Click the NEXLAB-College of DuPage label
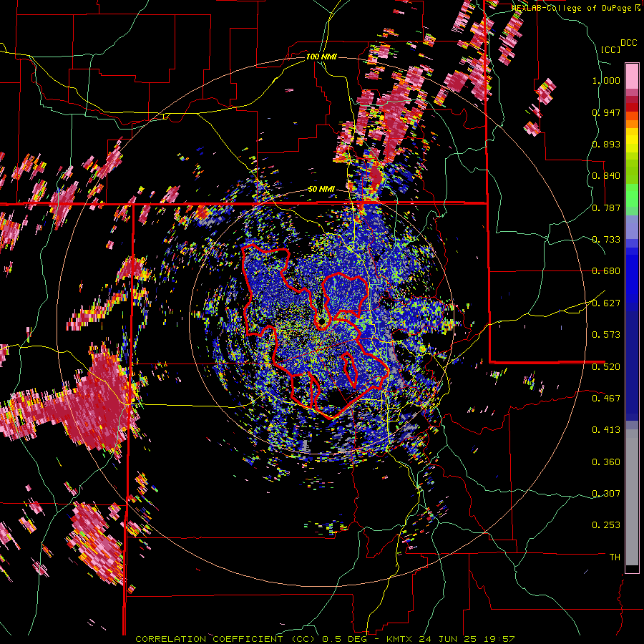The width and height of the screenshot is (644, 644). (572, 8)
